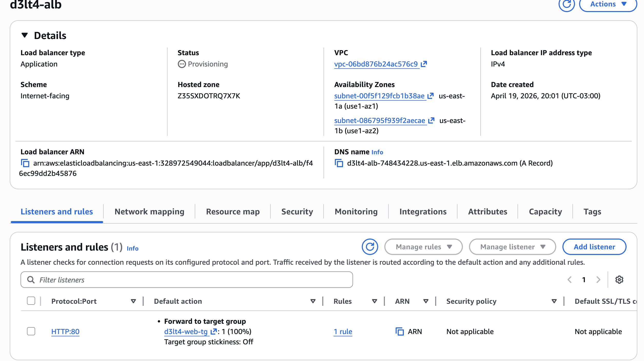Sort by Protocol:Port column arrow

click(x=133, y=301)
